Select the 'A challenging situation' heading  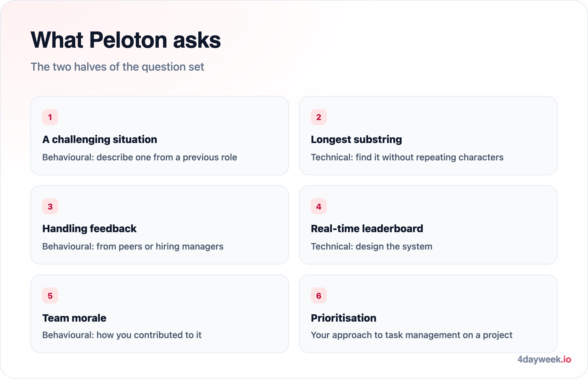click(x=100, y=139)
